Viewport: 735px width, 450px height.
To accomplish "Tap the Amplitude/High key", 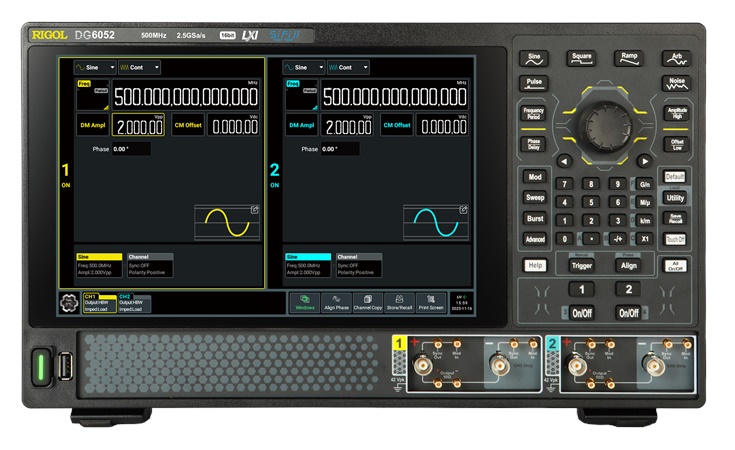I will tap(677, 113).
